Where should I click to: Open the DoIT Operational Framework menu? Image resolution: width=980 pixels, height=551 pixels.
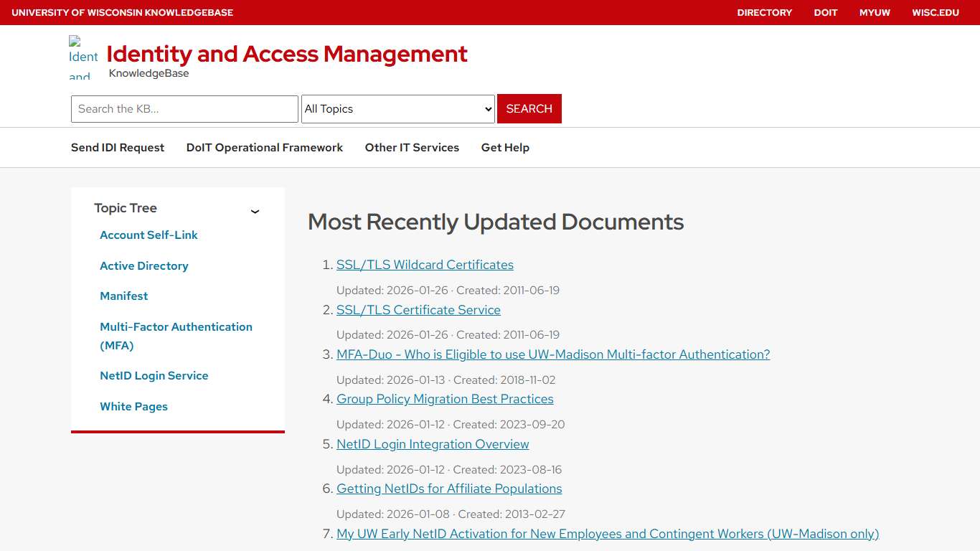point(264,147)
